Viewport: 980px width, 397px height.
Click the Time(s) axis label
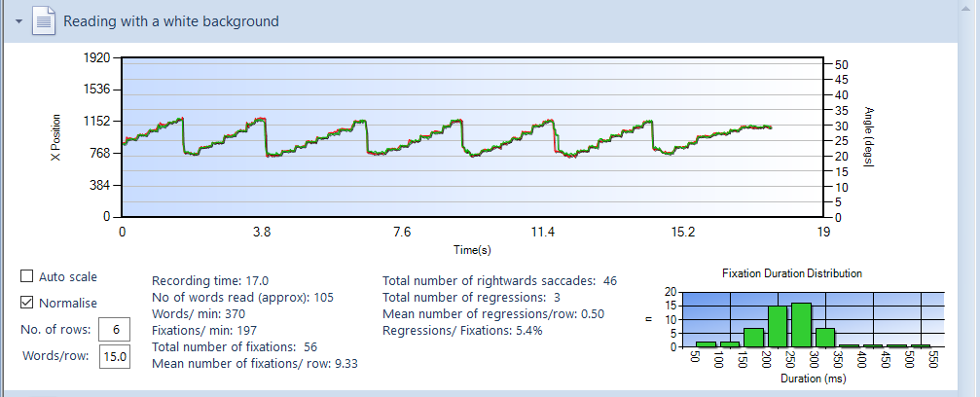pos(472,249)
